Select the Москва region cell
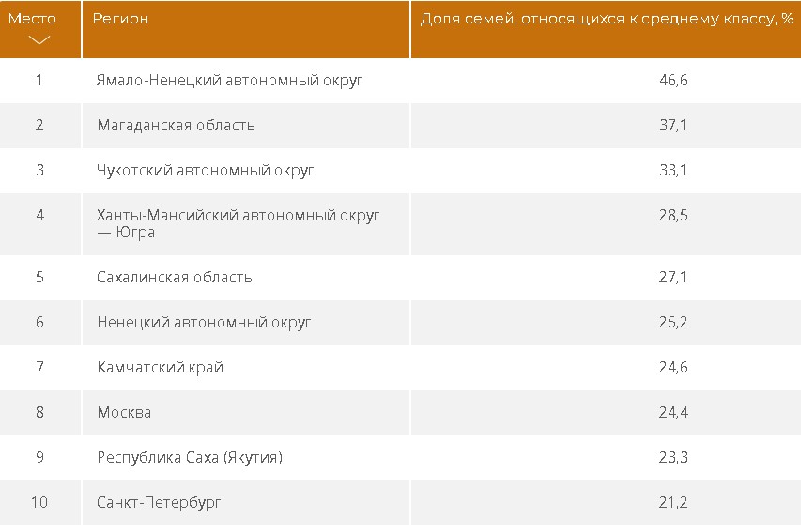The image size is (801, 532). (x=124, y=413)
